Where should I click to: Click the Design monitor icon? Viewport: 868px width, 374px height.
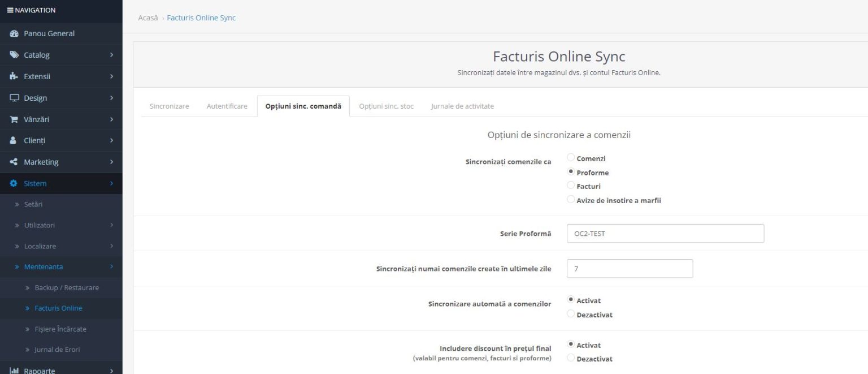tap(14, 98)
